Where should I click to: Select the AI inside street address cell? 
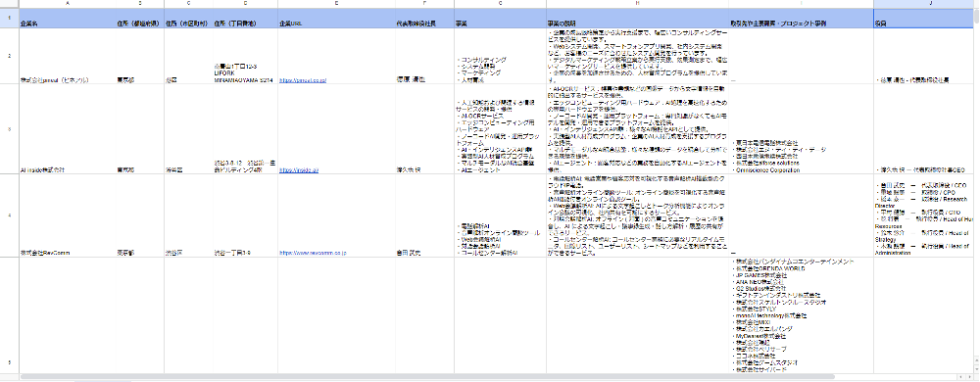click(245, 129)
